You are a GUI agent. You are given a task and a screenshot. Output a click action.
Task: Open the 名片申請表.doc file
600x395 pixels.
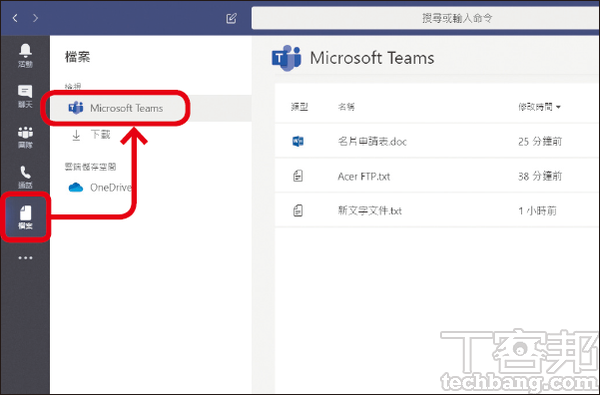click(372, 142)
